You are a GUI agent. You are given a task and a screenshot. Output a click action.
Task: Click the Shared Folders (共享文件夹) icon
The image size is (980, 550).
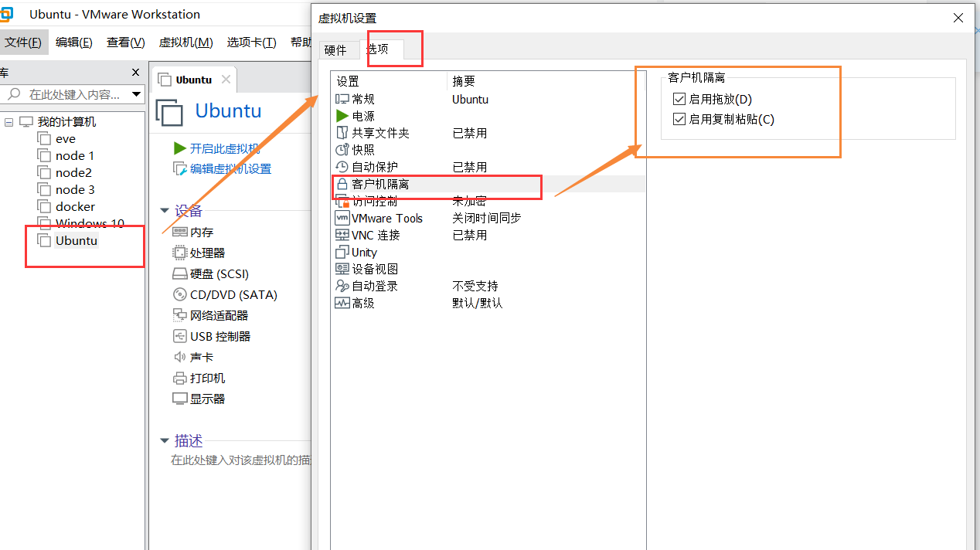342,133
